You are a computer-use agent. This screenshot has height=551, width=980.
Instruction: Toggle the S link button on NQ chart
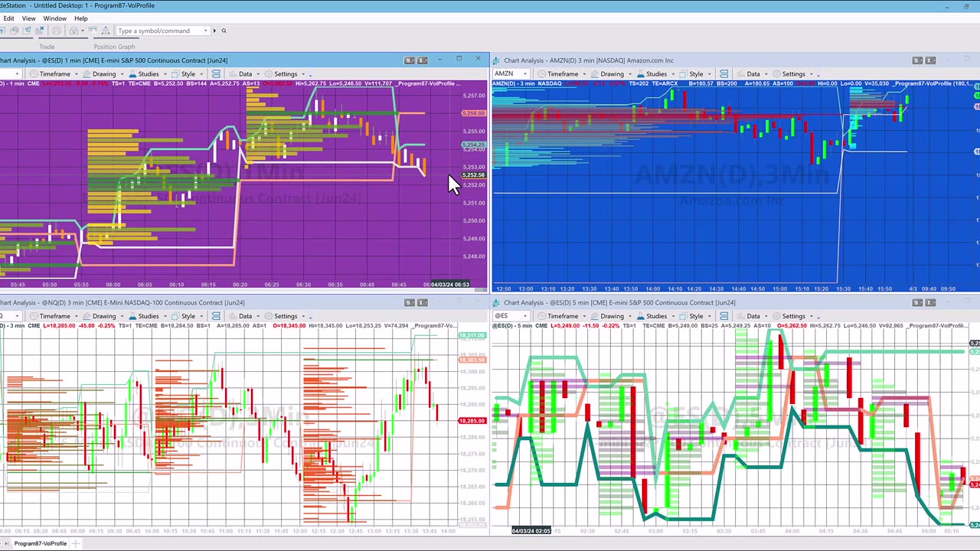(x=410, y=302)
